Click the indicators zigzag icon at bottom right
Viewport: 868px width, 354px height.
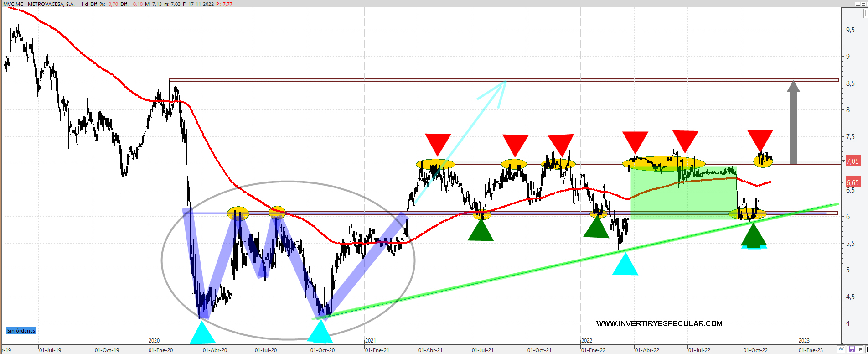pyautogui.click(x=841, y=349)
